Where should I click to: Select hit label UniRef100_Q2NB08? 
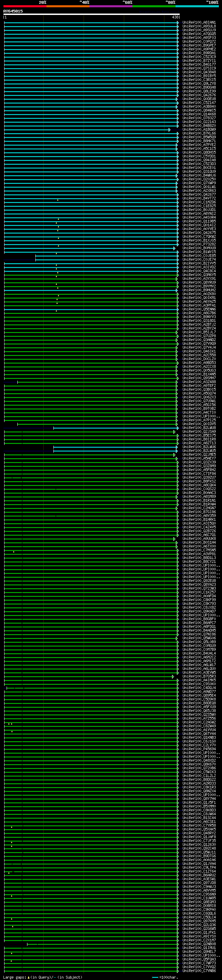click(x=199, y=944)
